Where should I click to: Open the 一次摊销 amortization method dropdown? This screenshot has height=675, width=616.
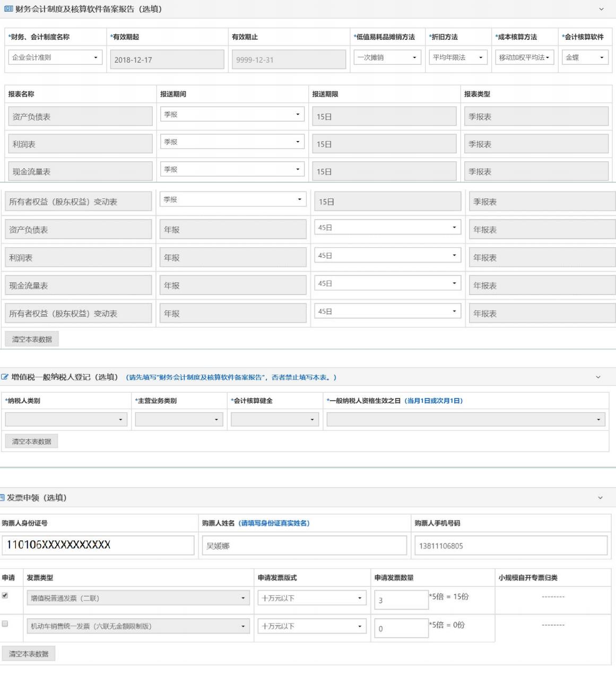(387, 57)
